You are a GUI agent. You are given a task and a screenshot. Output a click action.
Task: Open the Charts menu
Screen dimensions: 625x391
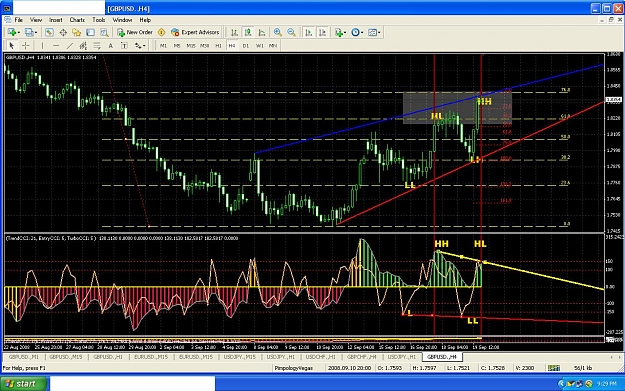click(77, 20)
